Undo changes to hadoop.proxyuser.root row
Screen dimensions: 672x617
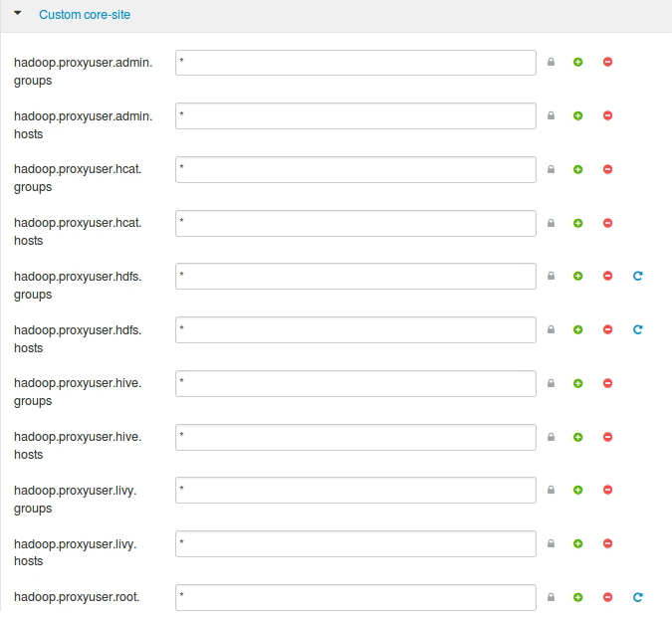tap(638, 597)
